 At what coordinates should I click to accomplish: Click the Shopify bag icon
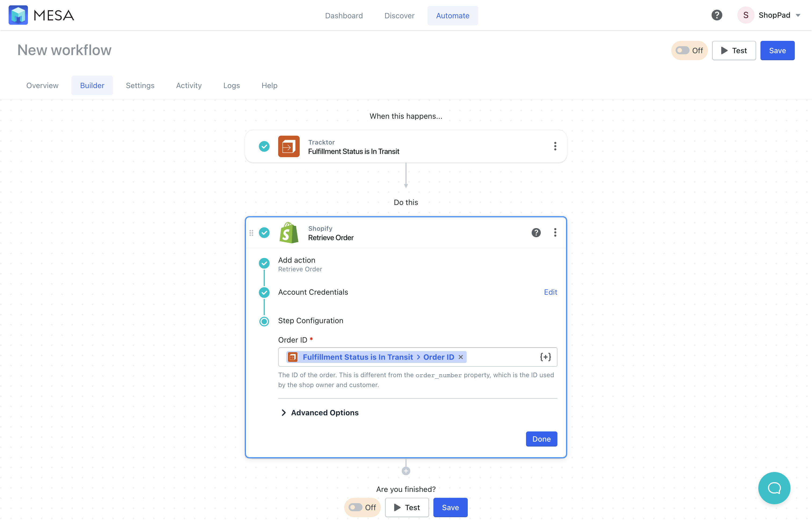[x=289, y=233]
